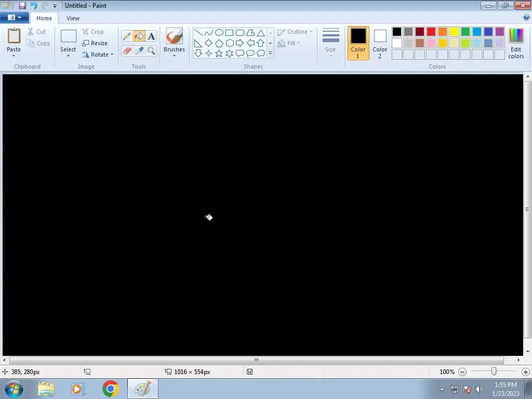Choose the Hexagon shape
Image resolution: width=532 pixels, height=399 pixels.
[229, 43]
